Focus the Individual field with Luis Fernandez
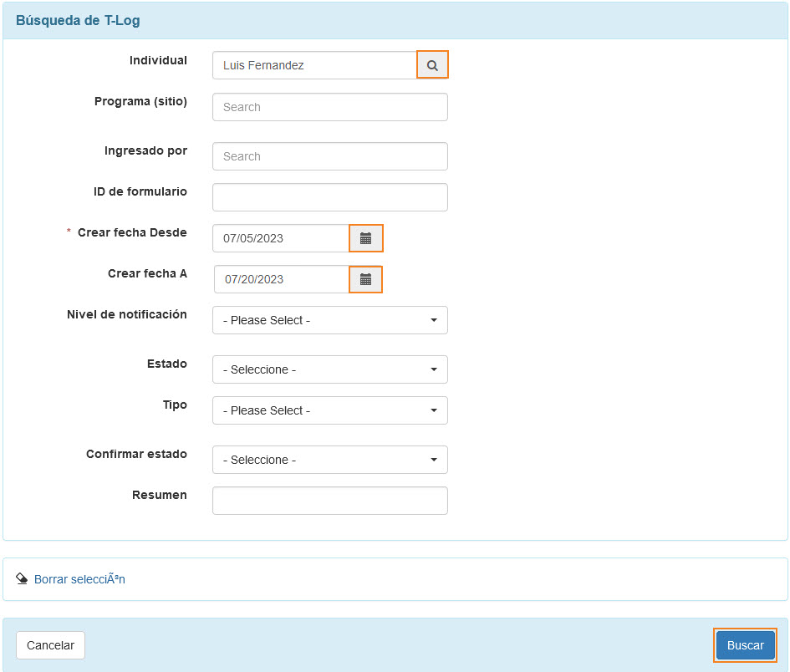The image size is (790, 672). click(315, 65)
